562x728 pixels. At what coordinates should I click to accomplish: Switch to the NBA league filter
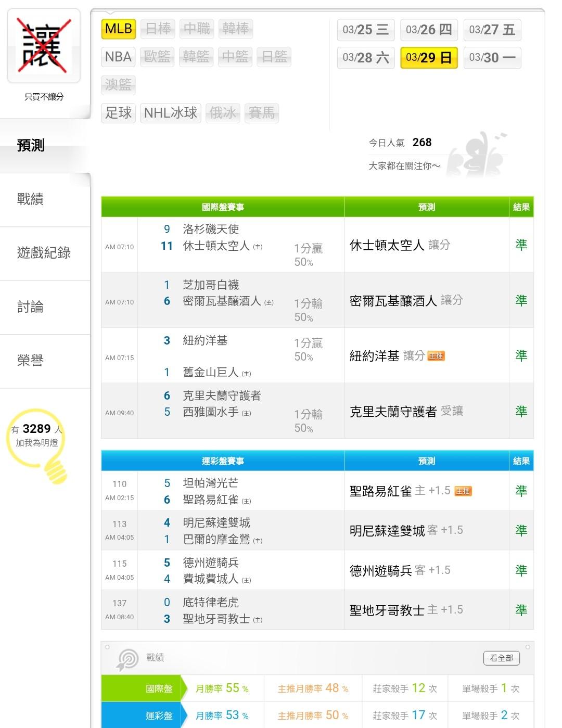118,57
